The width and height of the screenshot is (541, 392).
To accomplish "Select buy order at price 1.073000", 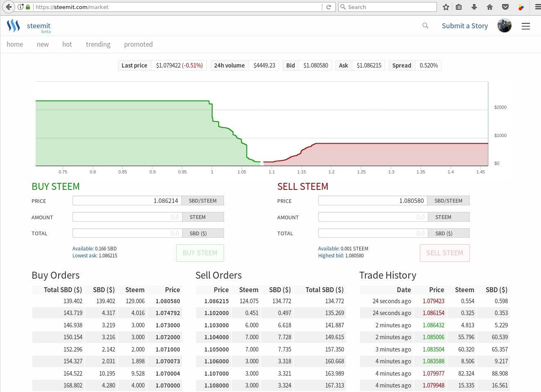I will click(107, 325).
